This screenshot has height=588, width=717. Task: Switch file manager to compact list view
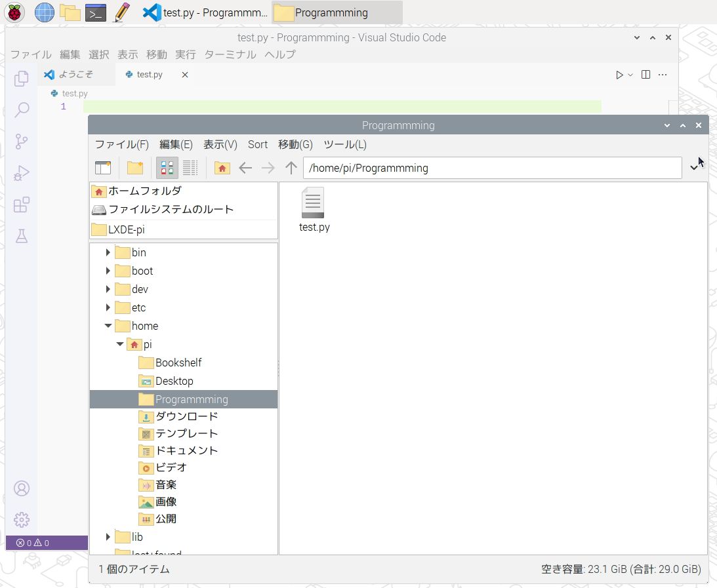click(x=191, y=168)
